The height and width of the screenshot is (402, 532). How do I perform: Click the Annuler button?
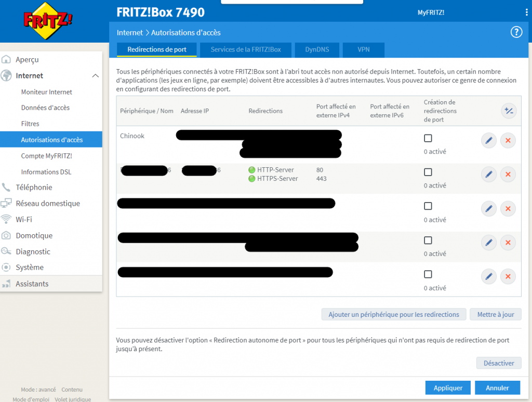(x=497, y=388)
